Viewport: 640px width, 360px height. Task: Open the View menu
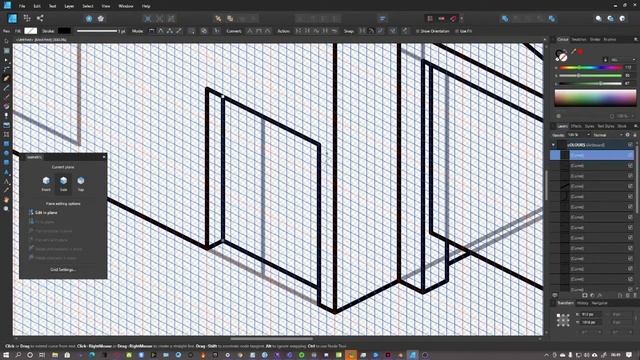pyautogui.click(x=106, y=6)
